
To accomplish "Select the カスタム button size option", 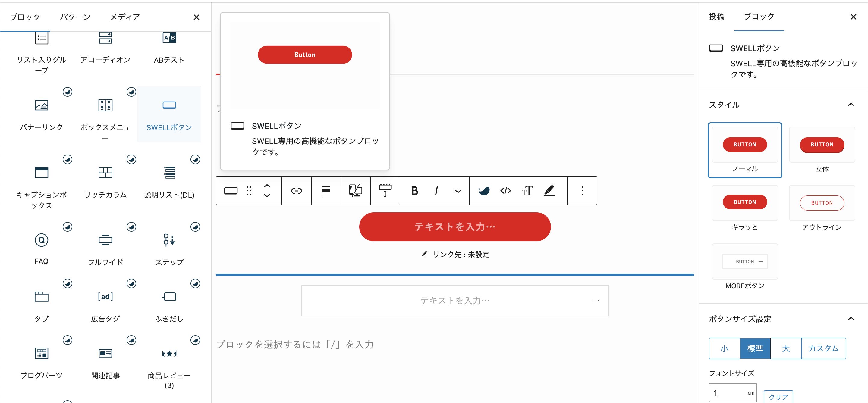I will [x=823, y=348].
